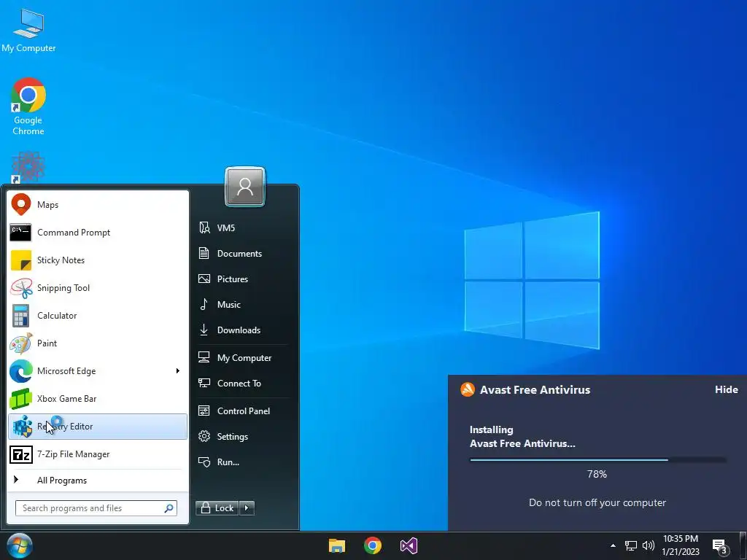
Task: Open Google Chrome from the taskbar
Action: [373, 545]
